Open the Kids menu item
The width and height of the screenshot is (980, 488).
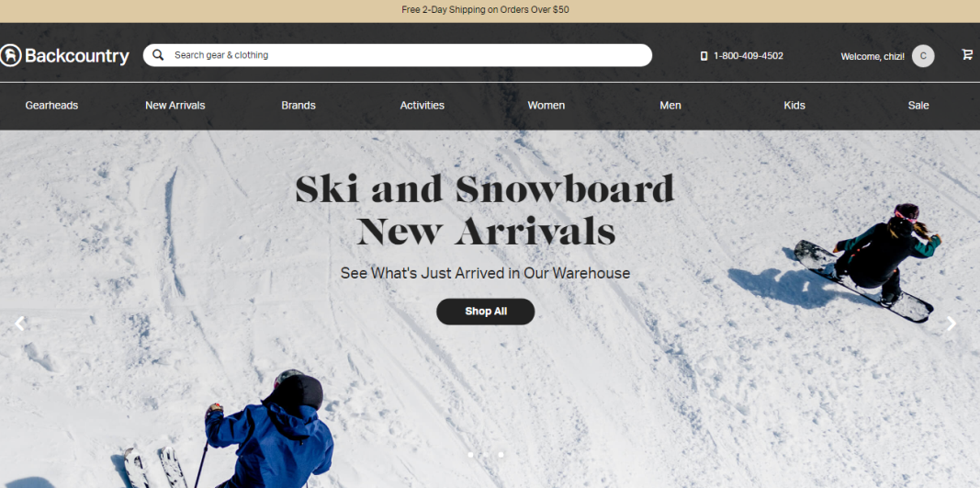tap(794, 106)
